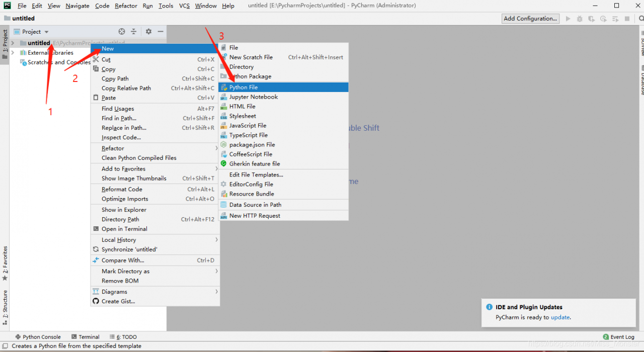Toggle the 2: Favorites side tab
Image resolution: width=644 pixels, height=352 pixels.
pyautogui.click(x=5, y=263)
